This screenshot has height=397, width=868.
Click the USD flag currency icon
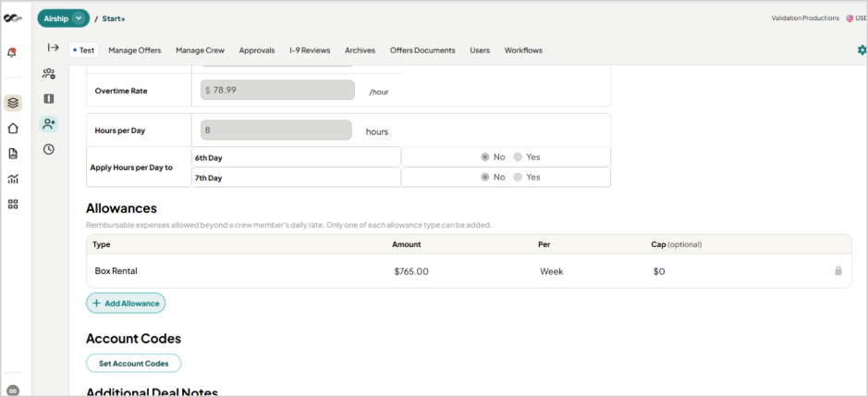point(850,19)
